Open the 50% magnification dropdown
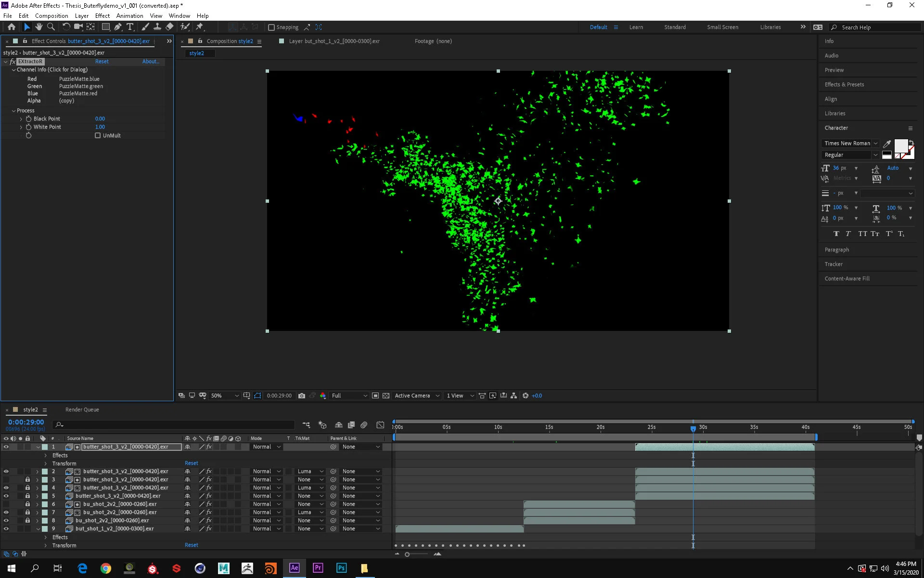This screenshot has height=578, width=924. [x=225, y=395]
